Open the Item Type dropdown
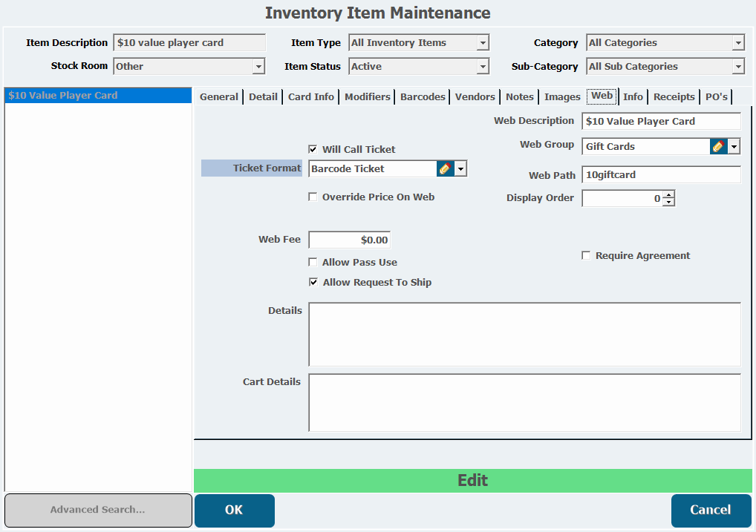This screenshot has width=756, height=532. click(483, 44)
